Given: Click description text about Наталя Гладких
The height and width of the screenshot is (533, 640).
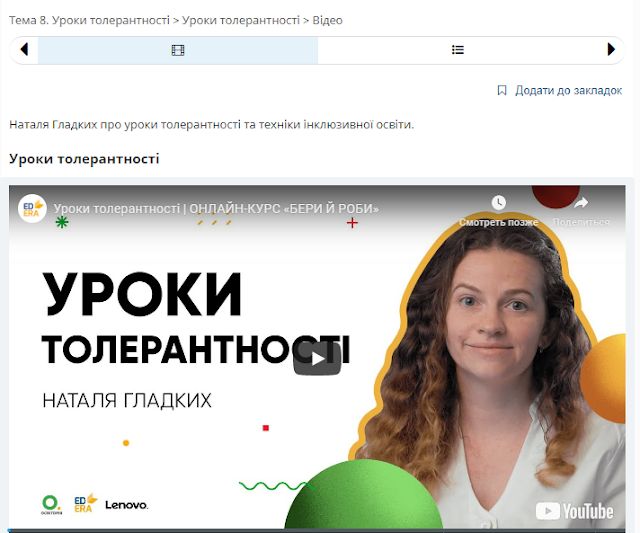Looking at the screenshot, I should (211, 124).
